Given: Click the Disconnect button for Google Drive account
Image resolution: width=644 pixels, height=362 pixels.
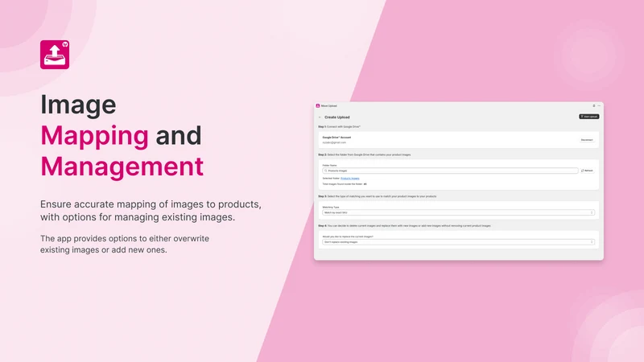Looking at the screenshot, I should click(x=587, y=140).
